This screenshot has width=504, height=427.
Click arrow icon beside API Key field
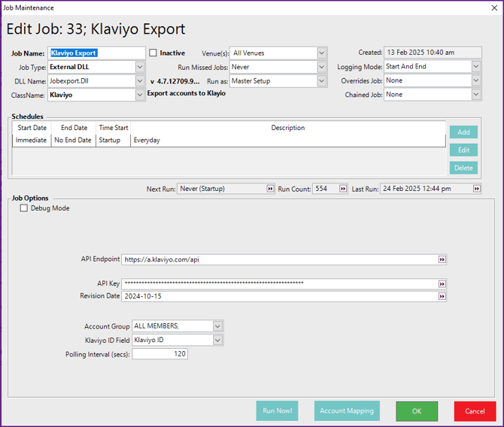[x=442, y=284]
